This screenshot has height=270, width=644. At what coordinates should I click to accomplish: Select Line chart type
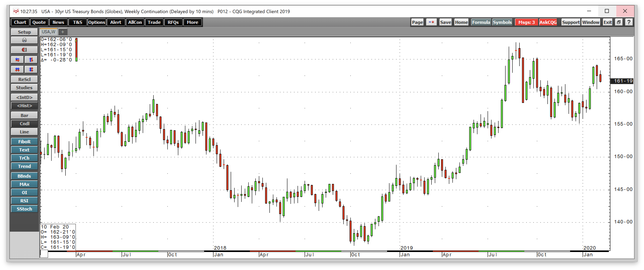24,132
